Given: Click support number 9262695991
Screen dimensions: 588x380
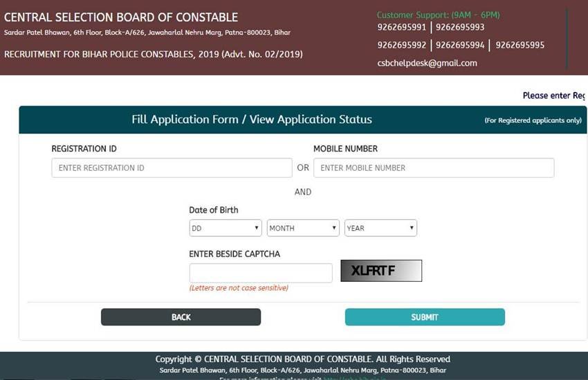Looking at the screenshot, I should click(x=401, y=27).
